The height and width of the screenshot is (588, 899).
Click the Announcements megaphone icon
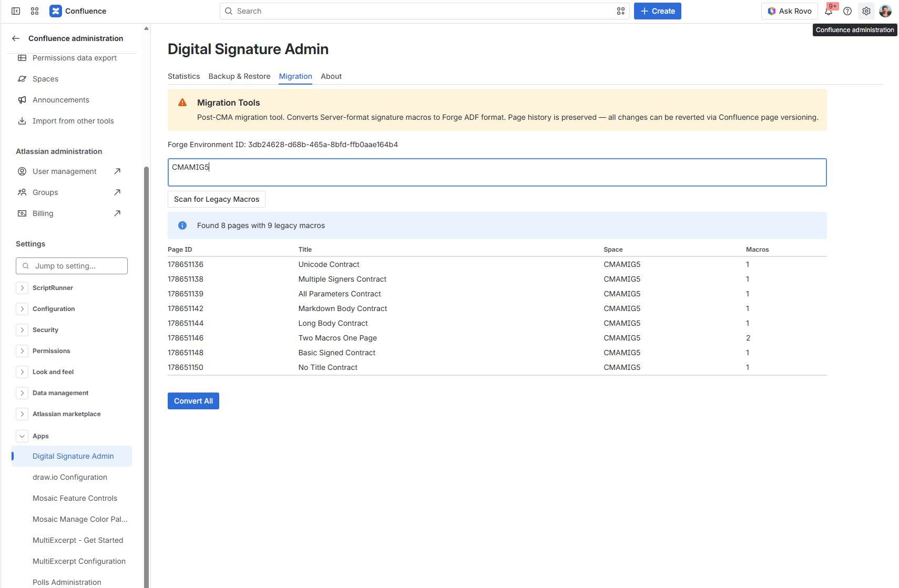tap(22, 100)
